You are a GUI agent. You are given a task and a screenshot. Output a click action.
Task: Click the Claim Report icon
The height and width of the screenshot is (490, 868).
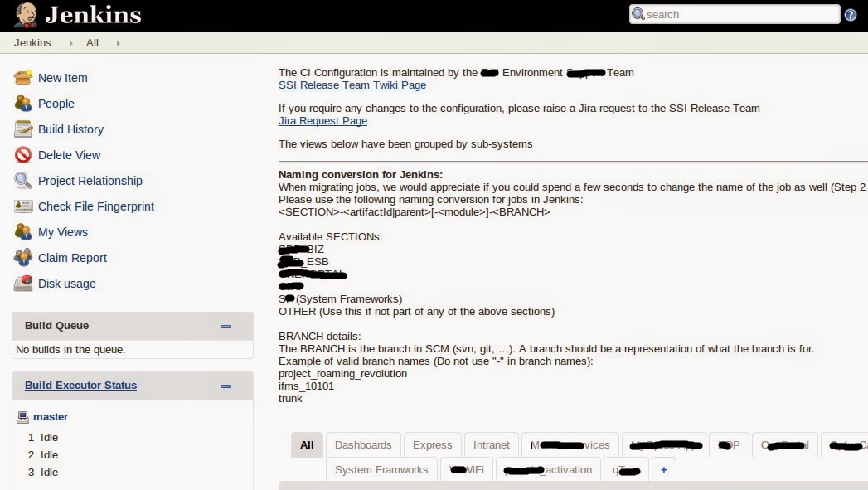point(22,258)
